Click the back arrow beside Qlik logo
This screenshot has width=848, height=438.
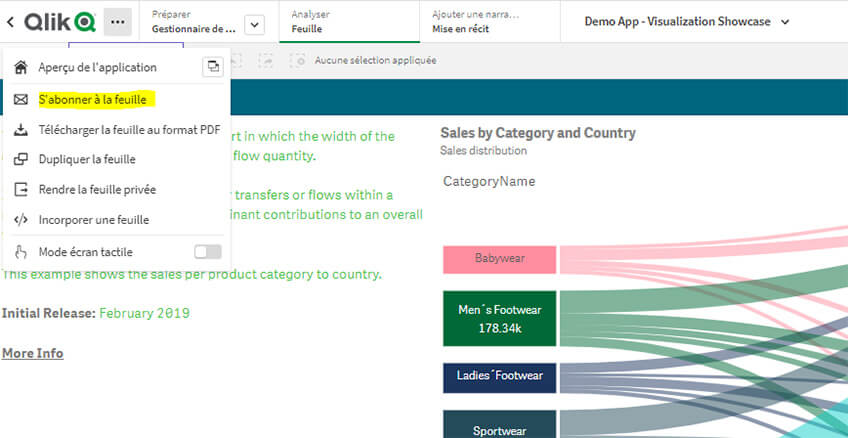click(x=11, y=22)
